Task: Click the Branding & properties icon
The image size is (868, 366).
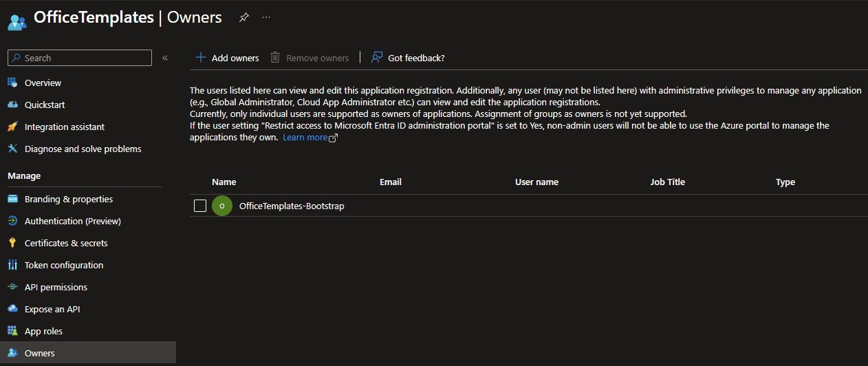Action: pyautogui.click(x=12, y=199)
